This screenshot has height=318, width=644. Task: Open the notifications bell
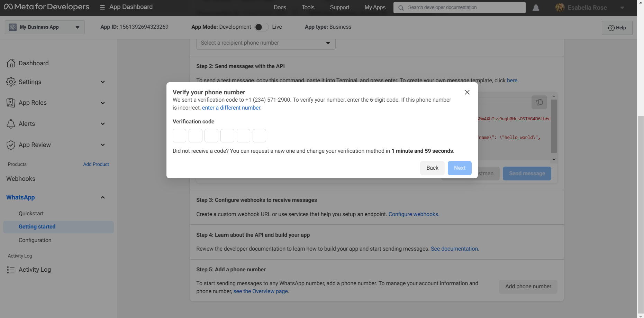click(536, 8)
